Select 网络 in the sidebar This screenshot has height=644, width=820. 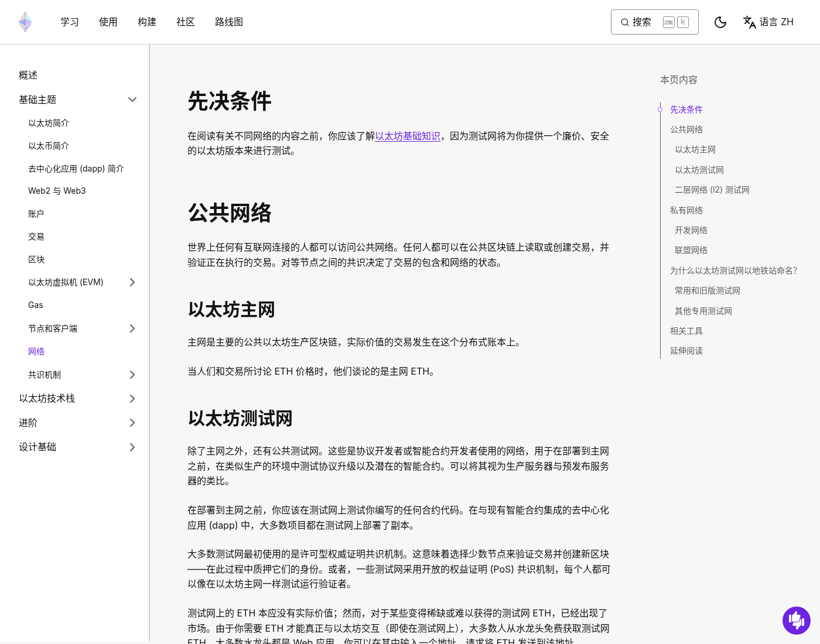click(36, 351)
